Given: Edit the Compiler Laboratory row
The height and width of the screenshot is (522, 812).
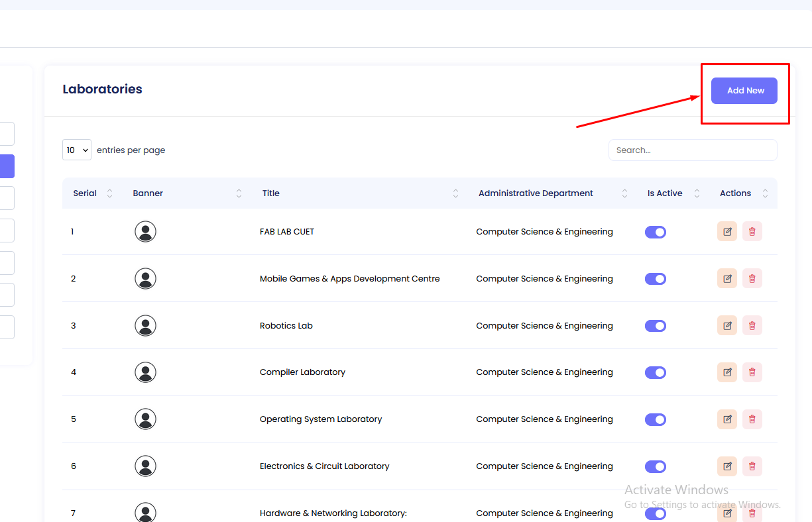Looking at the screenshot, I should pyautogui.click(x=727, y=372).
